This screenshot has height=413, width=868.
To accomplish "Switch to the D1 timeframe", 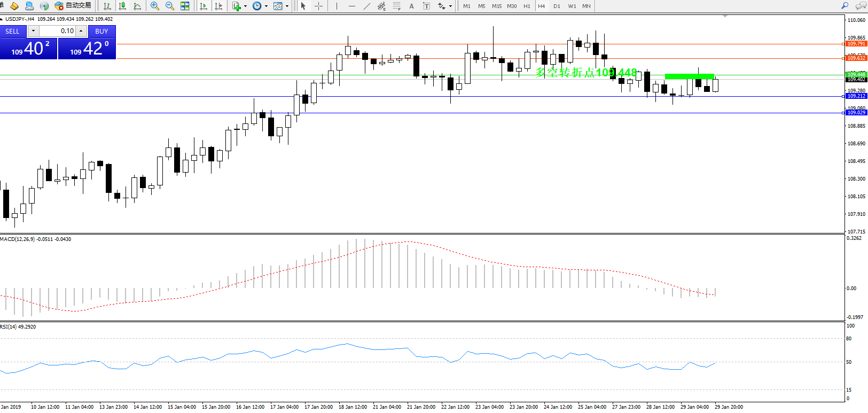I will coord(557,6).
